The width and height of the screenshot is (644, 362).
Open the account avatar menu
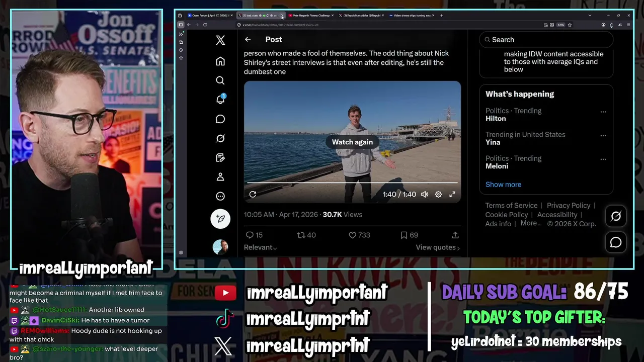(x=220, y=247)
